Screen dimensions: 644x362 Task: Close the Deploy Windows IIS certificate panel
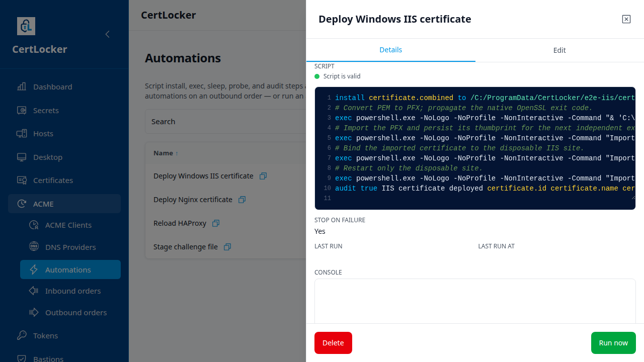click(x=626, y=19)
